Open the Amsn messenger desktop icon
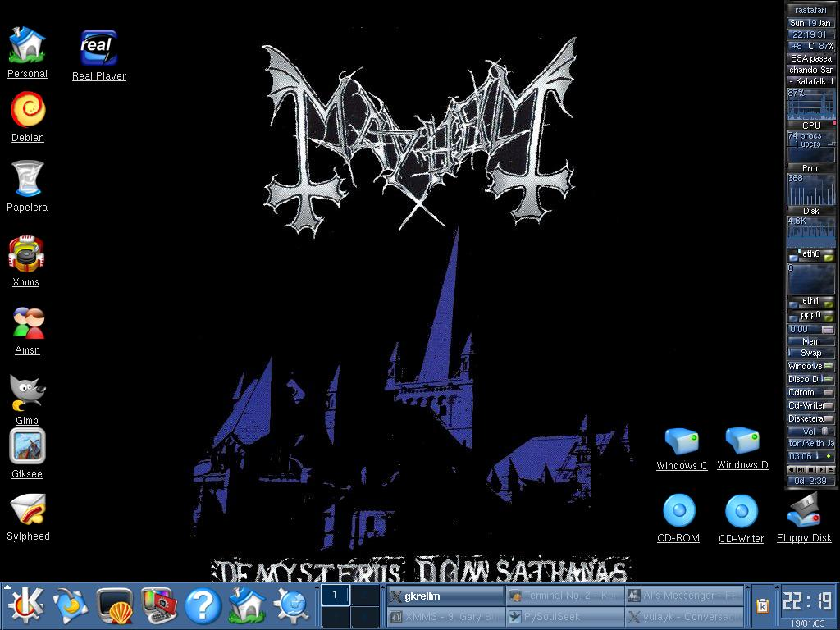This screenshot has width=840, height=630. tap(28, 323)
